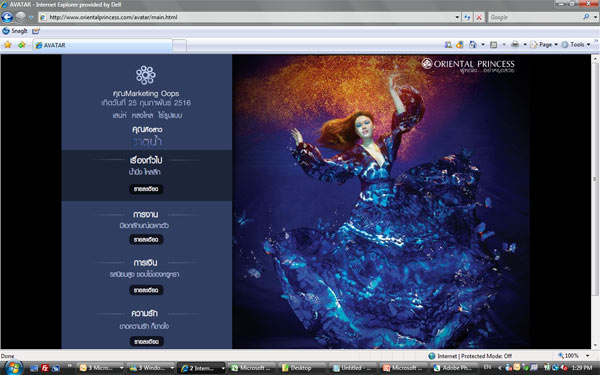
Task: Click the detail button under การเงิน
Action: click(x=146, y=290)
